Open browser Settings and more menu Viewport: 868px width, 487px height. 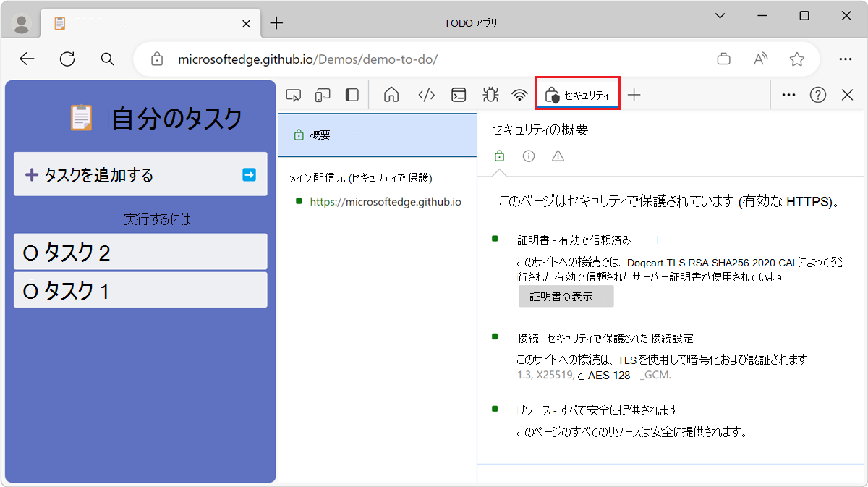coord(846,59)
